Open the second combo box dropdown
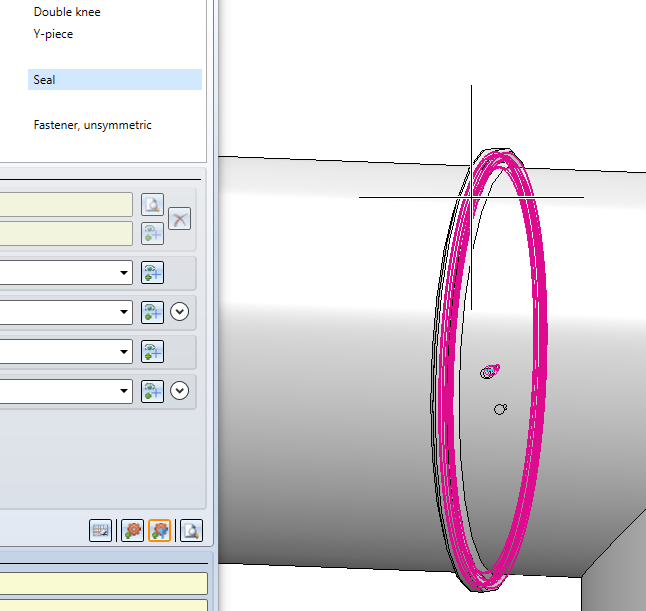The width and height of the screenshot is (646, 611). point(124,312)
